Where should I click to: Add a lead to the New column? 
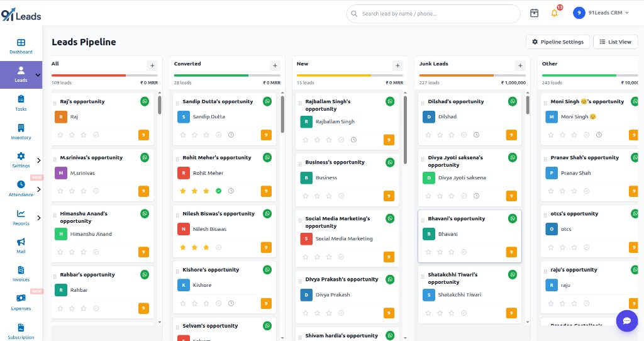[397, 65]
